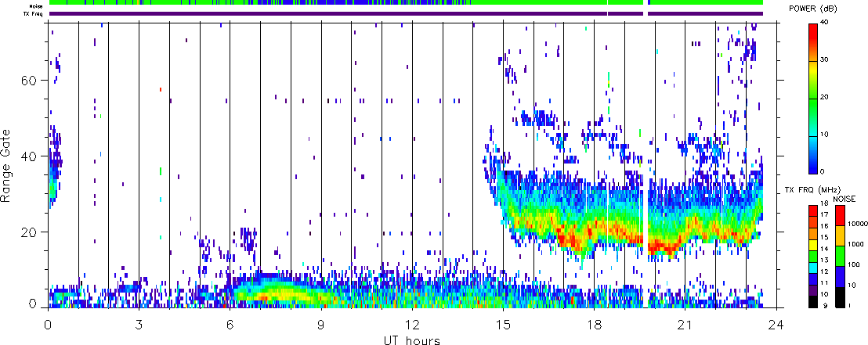Click the 9 tick label on UT hours axis
The height and width of the screenshot is (345, 868).
(x=321, y=325)
